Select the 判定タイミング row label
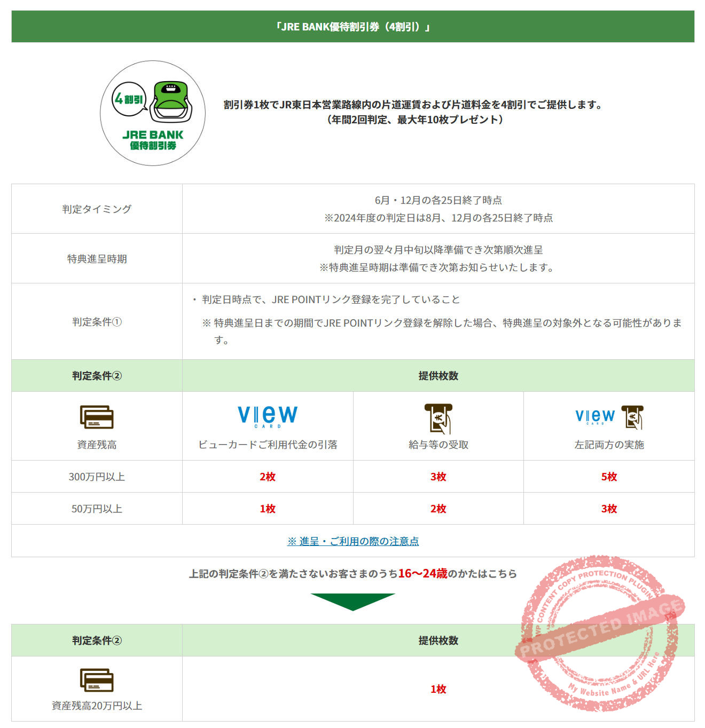 coord(97,209)
